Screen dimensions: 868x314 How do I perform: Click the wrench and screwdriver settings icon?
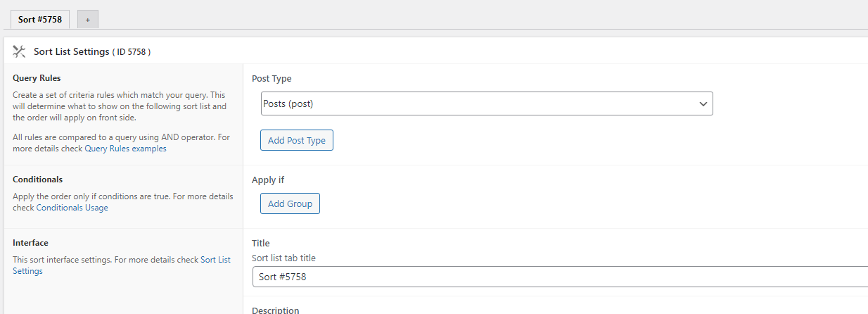(19, 51)
